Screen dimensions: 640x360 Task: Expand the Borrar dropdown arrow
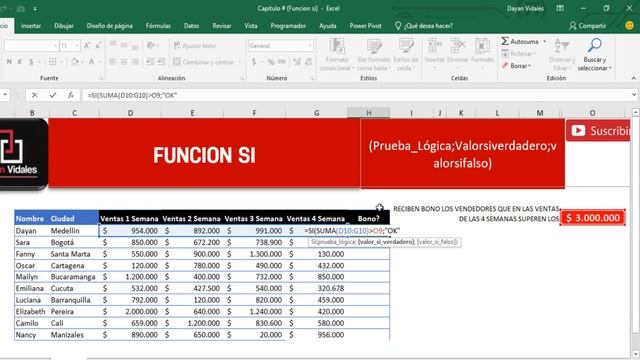click(529, 66)
